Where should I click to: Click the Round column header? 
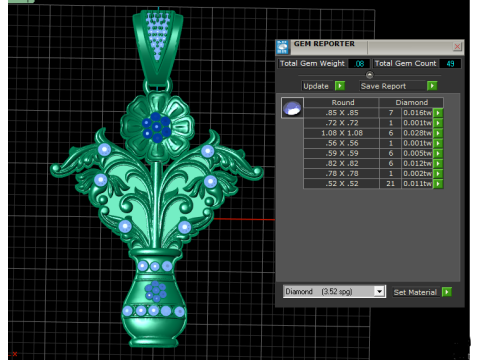tap(342, 102)
